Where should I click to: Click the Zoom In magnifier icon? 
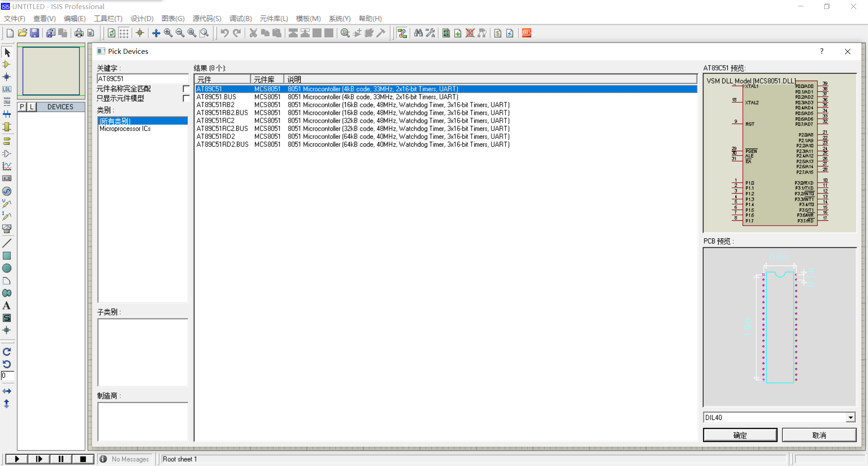[168, 33]
